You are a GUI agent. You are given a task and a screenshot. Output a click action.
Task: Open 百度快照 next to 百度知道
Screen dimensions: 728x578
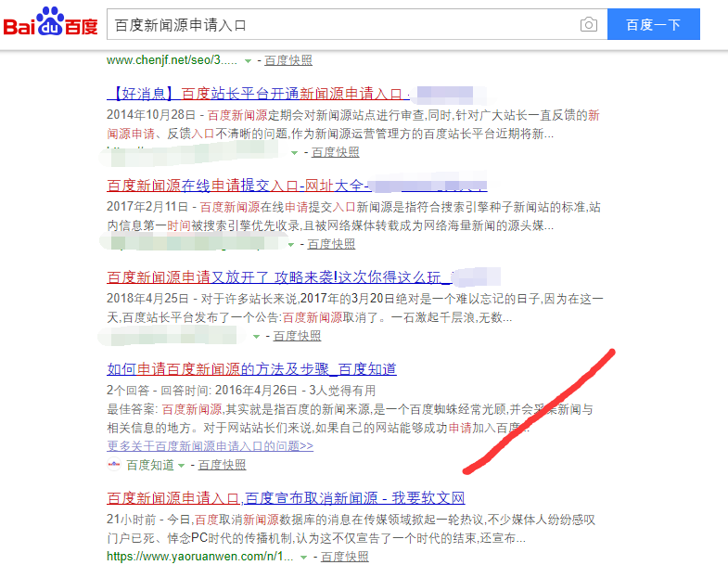pyautogui.click(x=222, y=465)
